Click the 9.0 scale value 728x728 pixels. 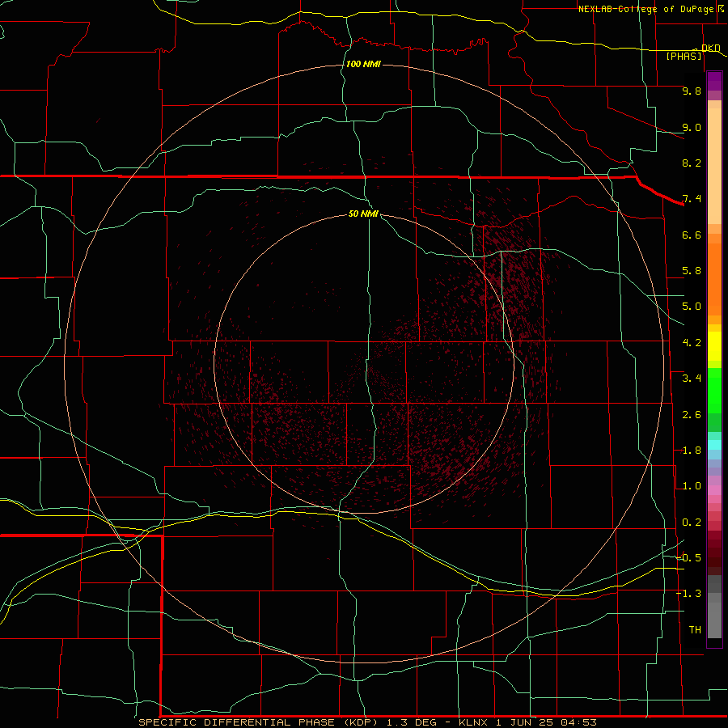point(692,127)
